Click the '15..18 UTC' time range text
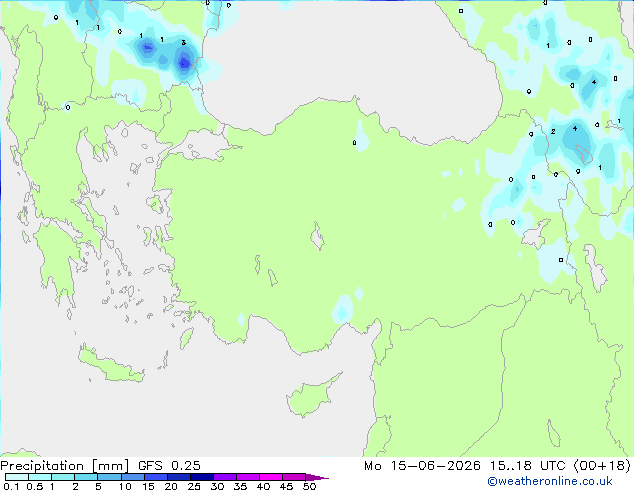Viewport: 634px width, 490px height. coord(527,466)
